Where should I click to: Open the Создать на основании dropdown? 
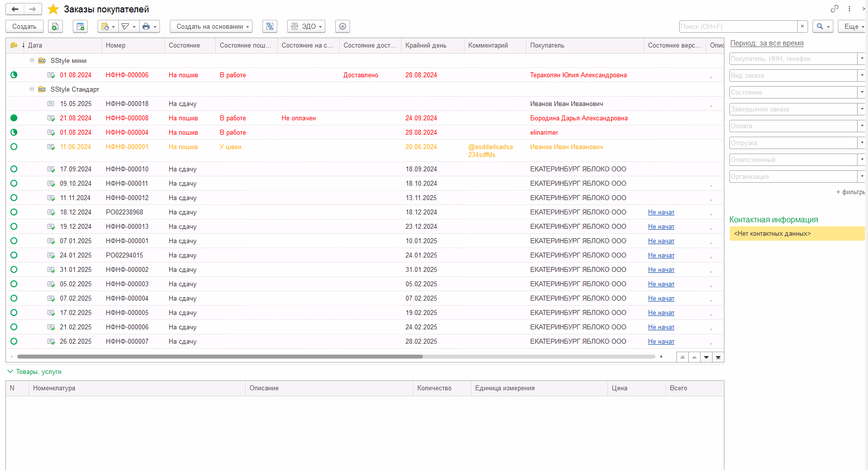point(211,27)
